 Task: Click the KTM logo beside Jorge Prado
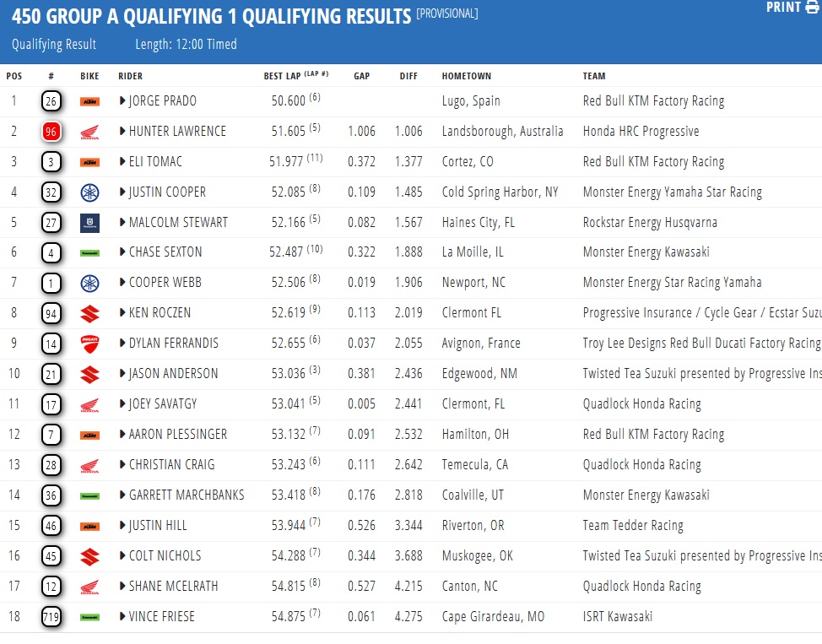point(89,101)
